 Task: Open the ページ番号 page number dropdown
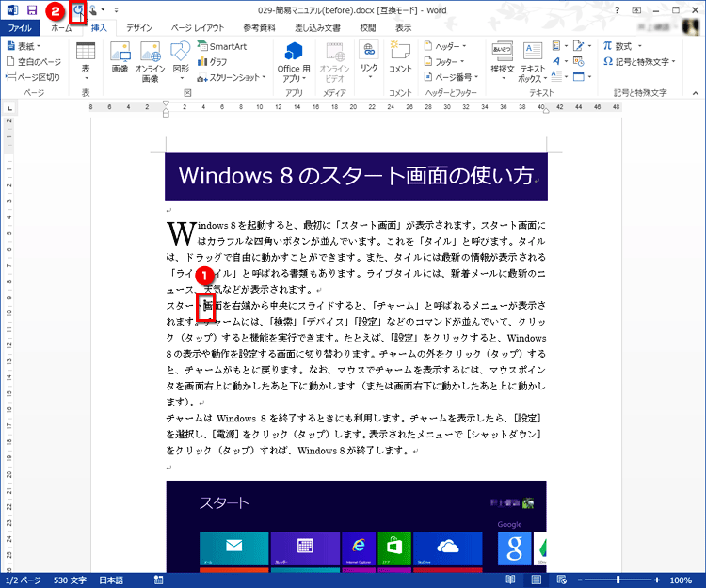pos(451,77)
